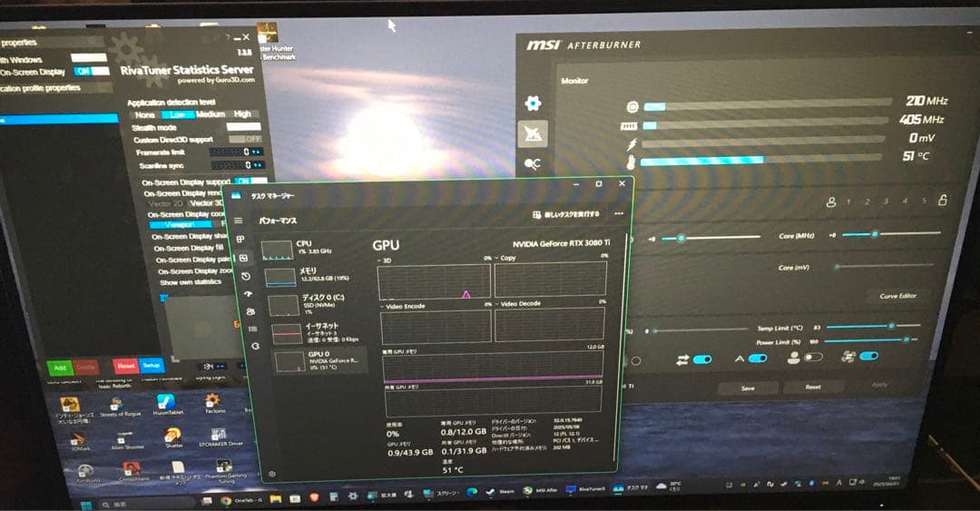Open Task Manager Startup apps icon
The height and width of the screenshot is (511, 980).
click(248, 293)
